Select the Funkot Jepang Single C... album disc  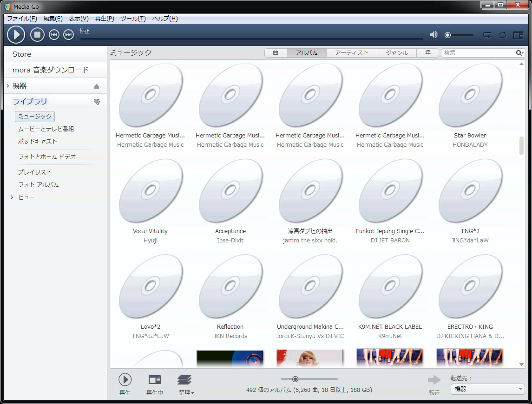tap(390, 191)
